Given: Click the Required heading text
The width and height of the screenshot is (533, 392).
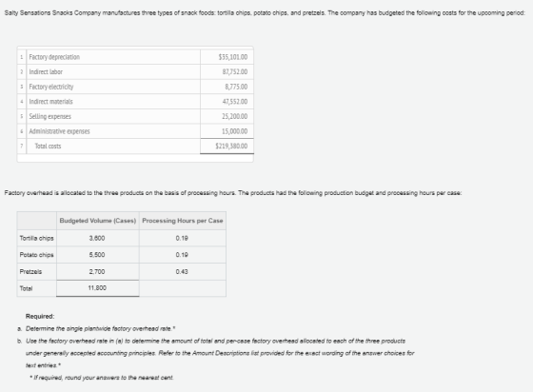Looking at the screenshot, I should point(40,317).
